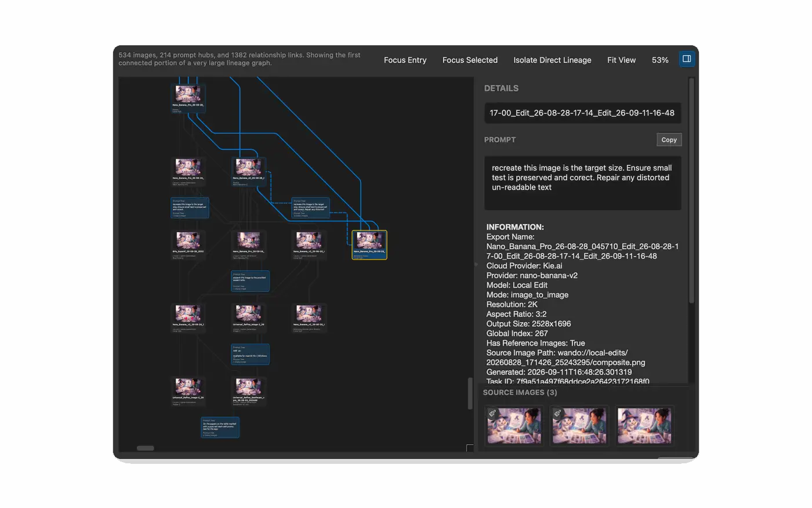The height and width of the screenshot is (508, 812).
Task: Click the export name field under DETAILS
Action: tap(582, 113)
